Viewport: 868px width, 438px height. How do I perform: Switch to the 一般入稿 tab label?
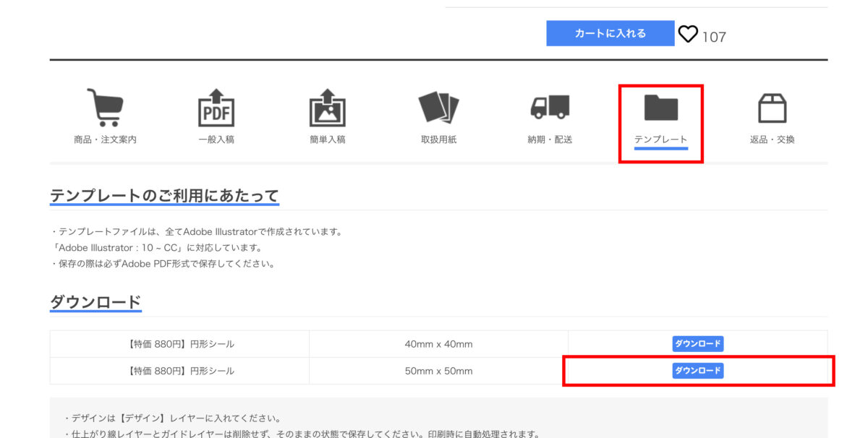[216, 139]
